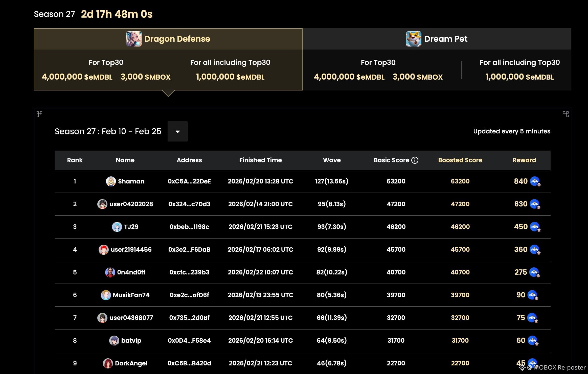Click the DarkAngel player name
The width and height of the screenshot is (588, 374).
click(x=131, y=363)
